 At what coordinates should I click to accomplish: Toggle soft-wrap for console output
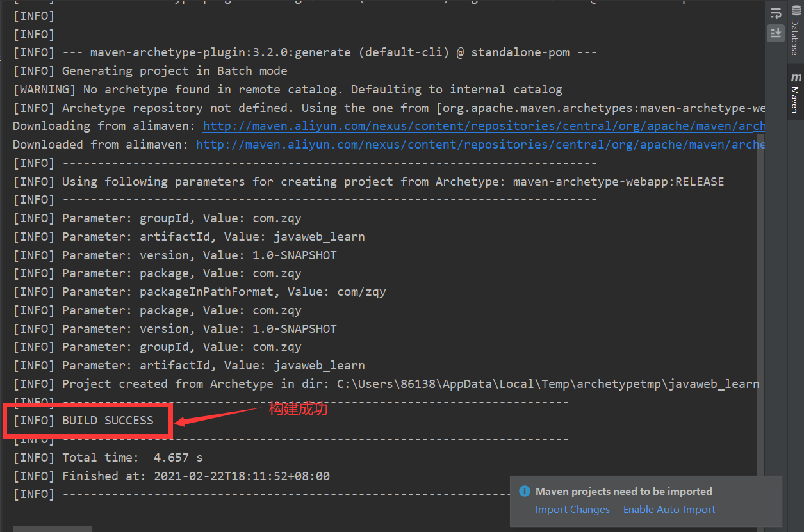click(x=776, y=13)
